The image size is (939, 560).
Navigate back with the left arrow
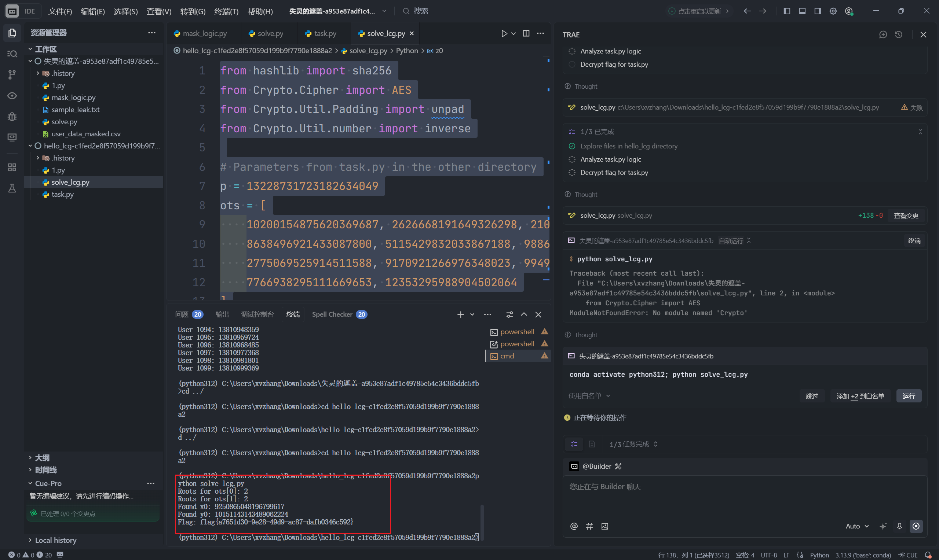747,11
